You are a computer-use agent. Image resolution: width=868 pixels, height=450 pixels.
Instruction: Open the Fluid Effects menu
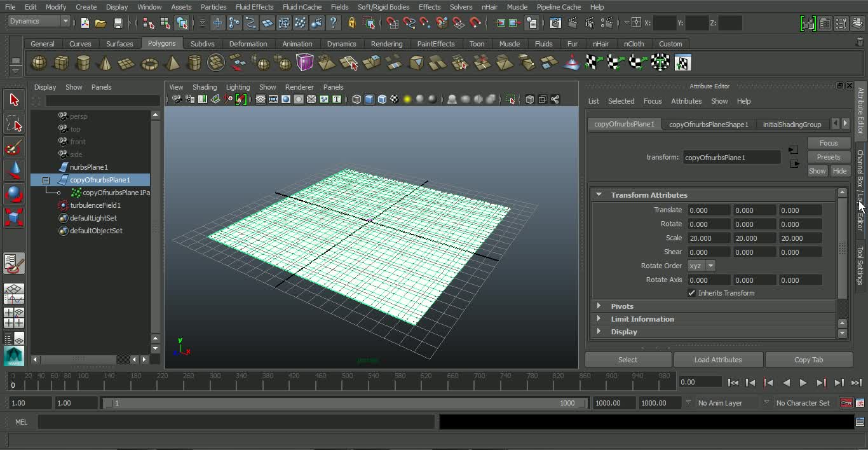(x=254, y=7)
